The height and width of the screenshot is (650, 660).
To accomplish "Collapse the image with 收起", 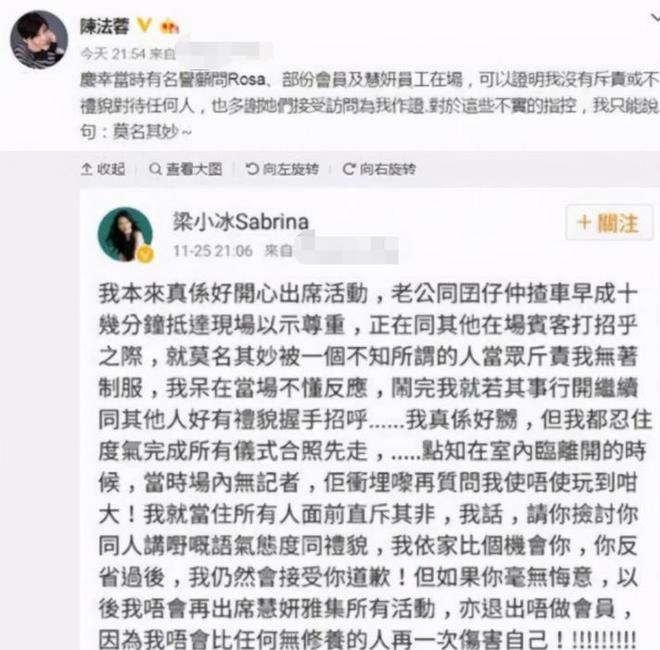I will pos(103,169).
